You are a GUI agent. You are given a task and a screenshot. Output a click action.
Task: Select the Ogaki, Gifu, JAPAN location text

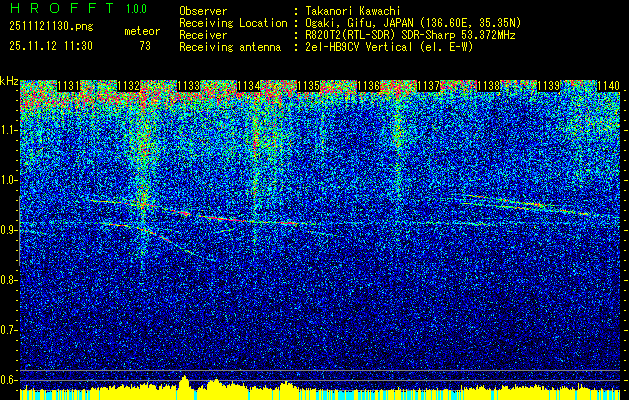click(413, 23)
